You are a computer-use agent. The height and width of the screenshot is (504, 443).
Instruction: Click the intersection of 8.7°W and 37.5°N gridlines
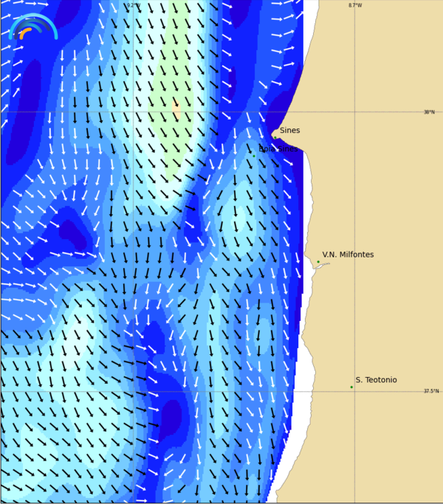pos(354,391)
